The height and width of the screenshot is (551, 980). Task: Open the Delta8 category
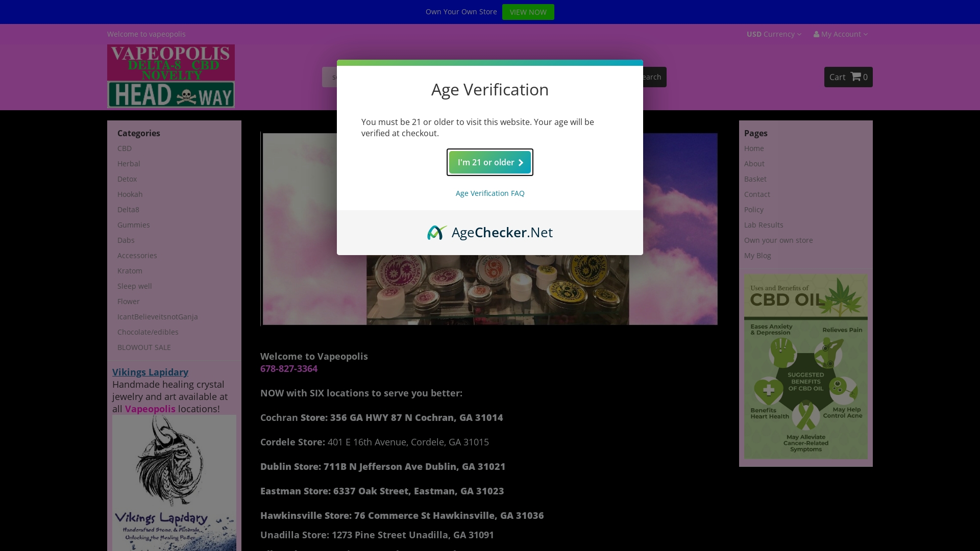point(128,210)
